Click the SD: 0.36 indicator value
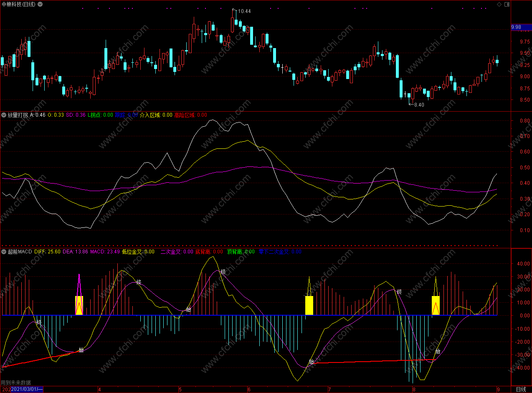Image resolution: width=532 pixels, height=393 pixels. pyautogui.click(x=76, y=115)
